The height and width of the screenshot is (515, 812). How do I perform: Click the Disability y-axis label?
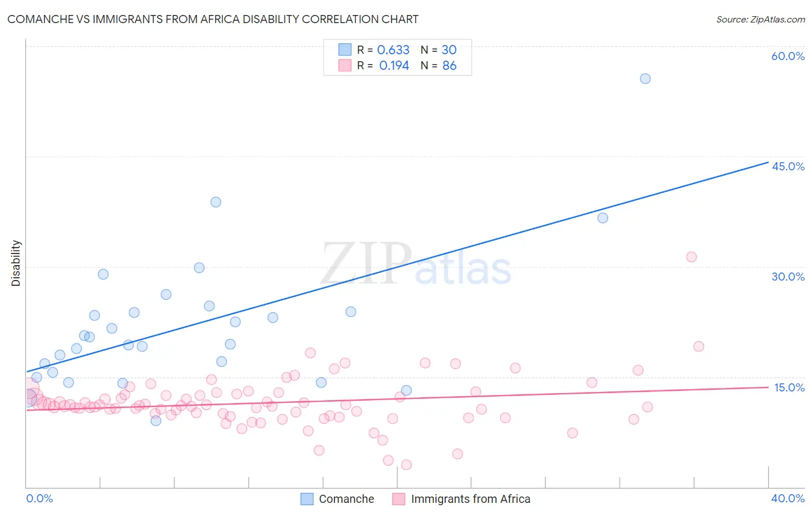coord(16,263)
